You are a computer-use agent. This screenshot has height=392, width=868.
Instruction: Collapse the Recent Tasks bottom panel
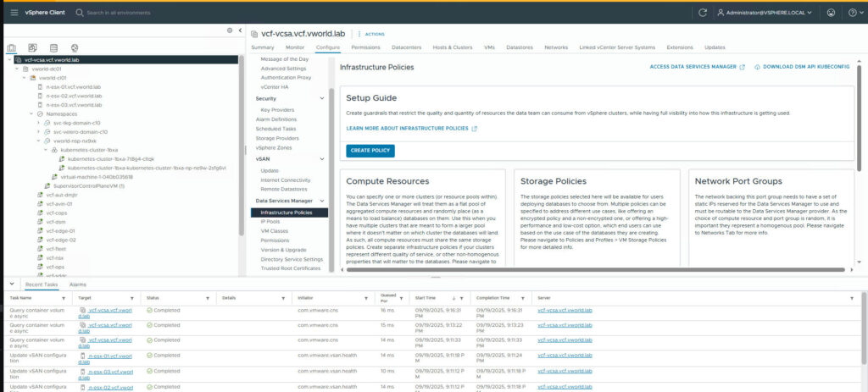[x=10, y=284]
